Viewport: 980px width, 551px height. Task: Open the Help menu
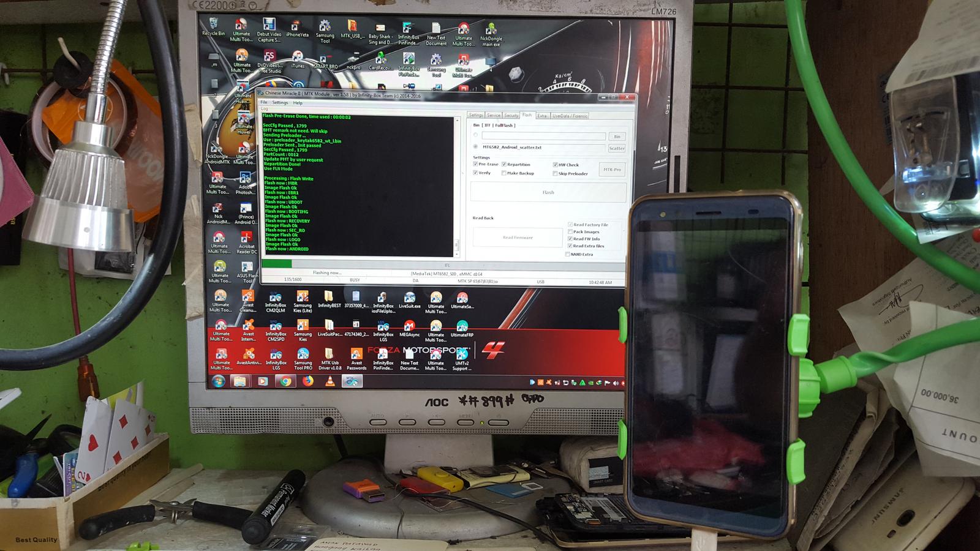[x=298, y=103]
